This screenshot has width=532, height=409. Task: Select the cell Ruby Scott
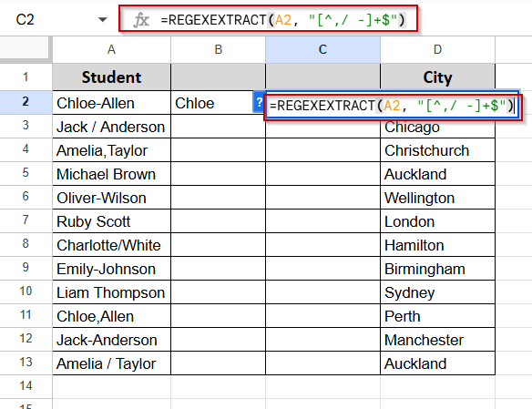click(x=111, y=221)
